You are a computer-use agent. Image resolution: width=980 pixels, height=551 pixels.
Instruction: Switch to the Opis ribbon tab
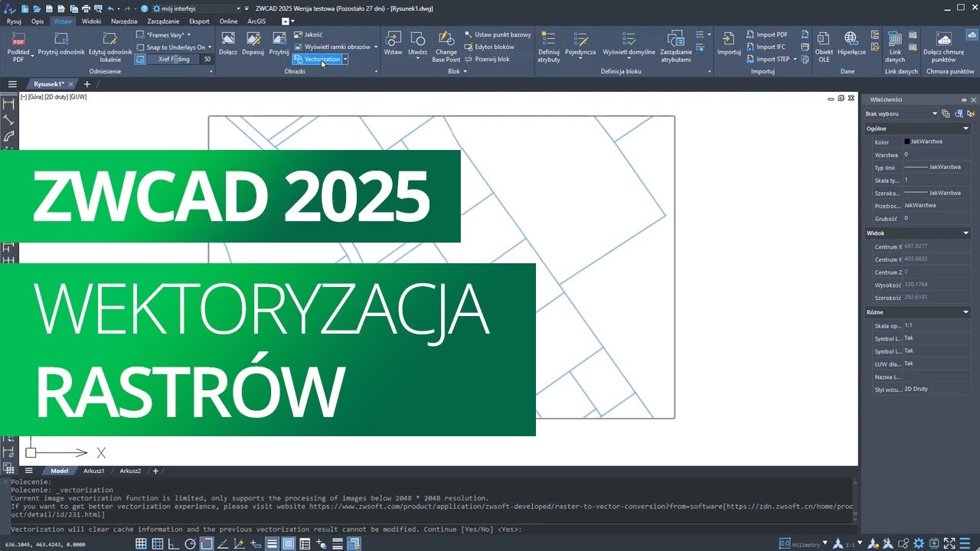38,21
